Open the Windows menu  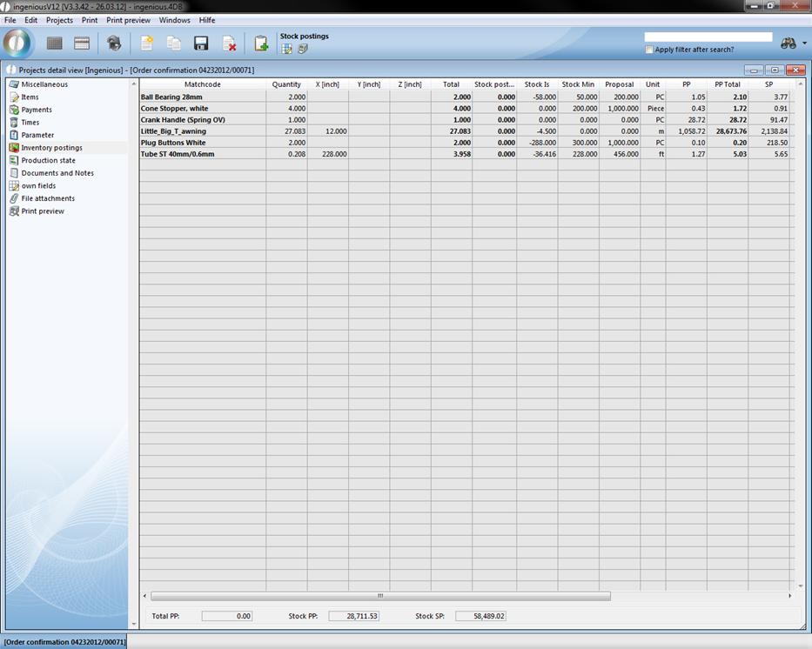tap(174, 20)
